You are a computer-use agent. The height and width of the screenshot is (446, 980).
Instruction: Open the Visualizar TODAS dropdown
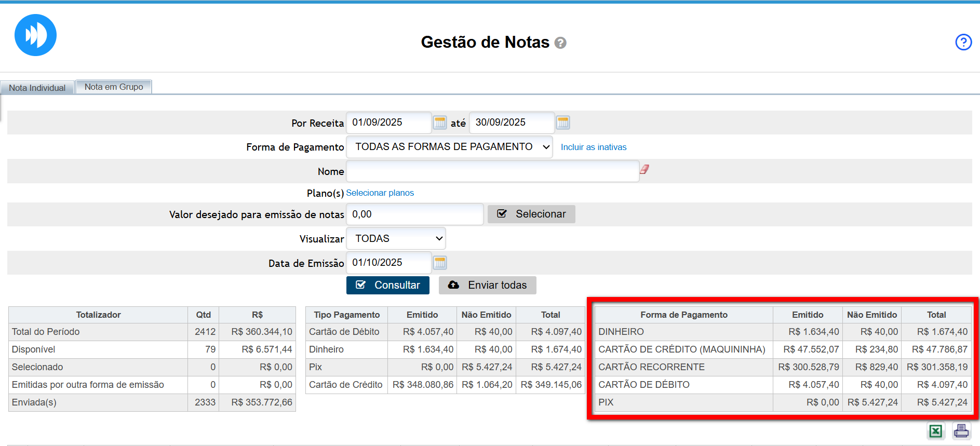pos(396,238)
